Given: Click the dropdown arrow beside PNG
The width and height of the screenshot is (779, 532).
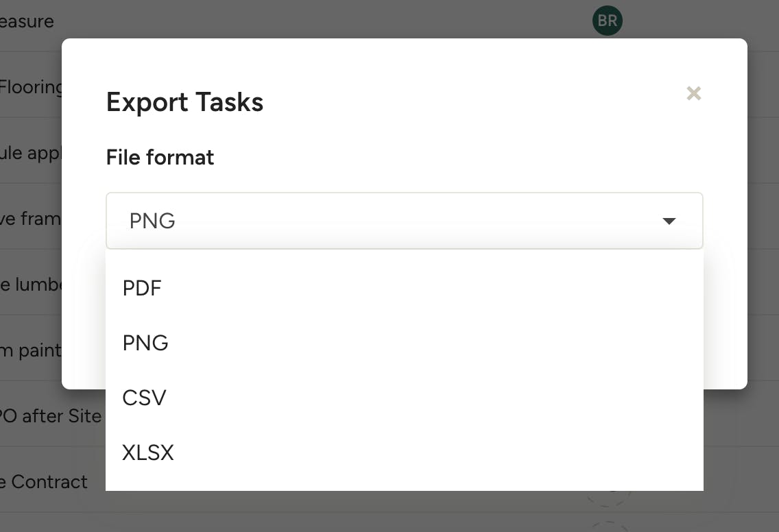Looking at the screenshot, I should (669, 221).
